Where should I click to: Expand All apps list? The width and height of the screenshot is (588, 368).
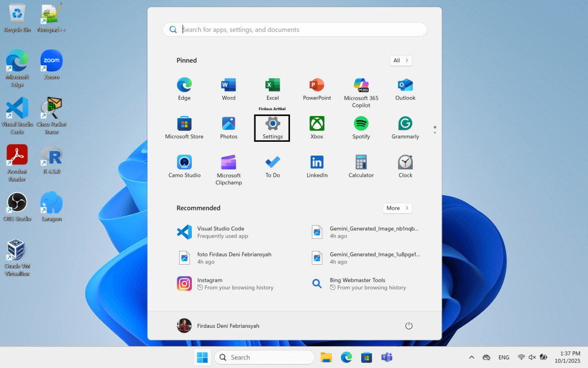pyautogui.click(x=401, y=60)
